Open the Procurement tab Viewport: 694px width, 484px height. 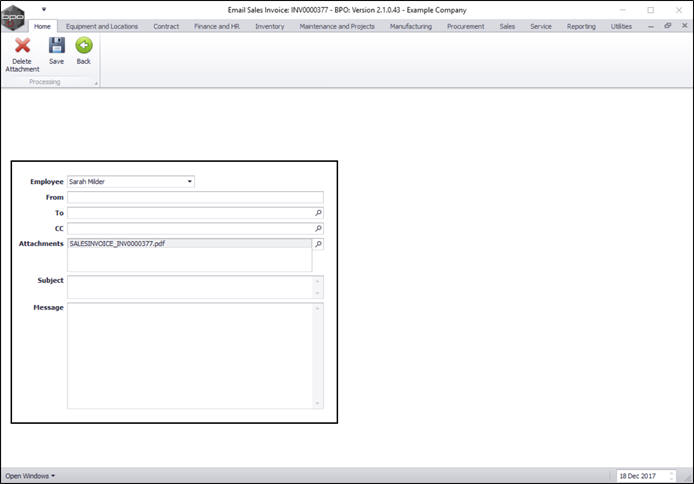click(x=466, y=26)
